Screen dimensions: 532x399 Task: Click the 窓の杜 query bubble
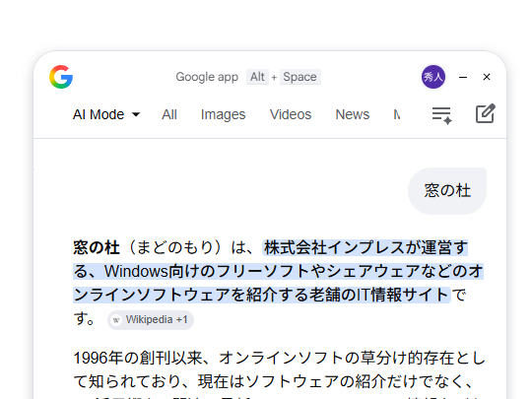coord(447,191)
